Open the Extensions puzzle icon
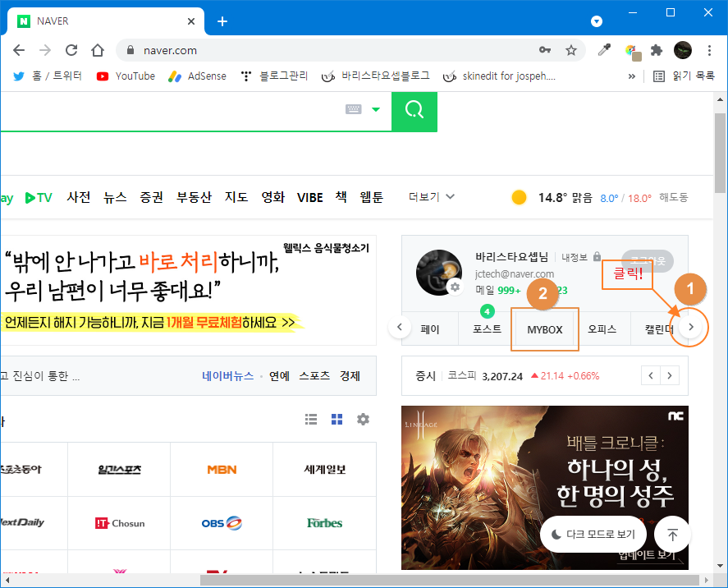Image resolution: width=728 pixels, height=588 pixels. point(656,50)
